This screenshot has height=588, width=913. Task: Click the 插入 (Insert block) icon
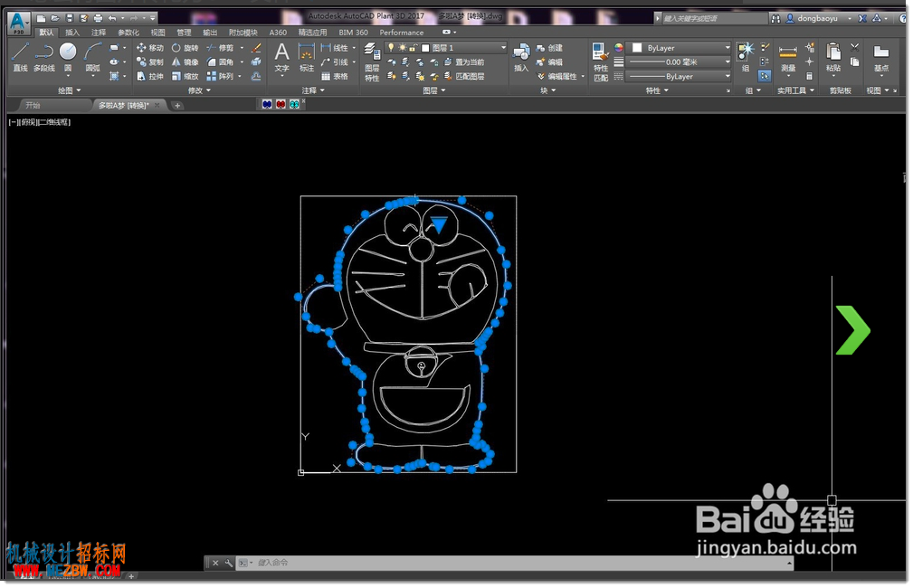[521, 57]
